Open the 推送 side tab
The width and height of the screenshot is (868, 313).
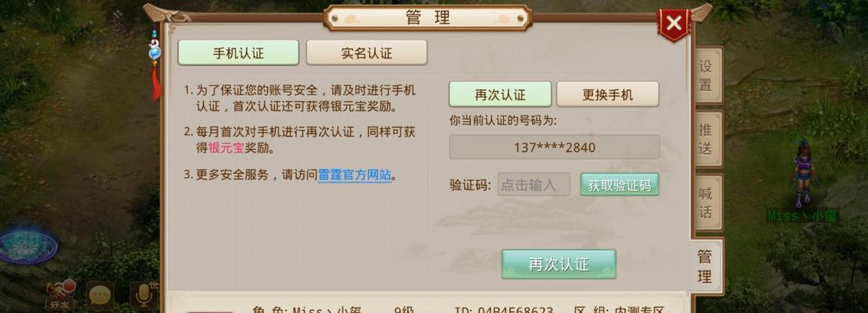point(707,139)
